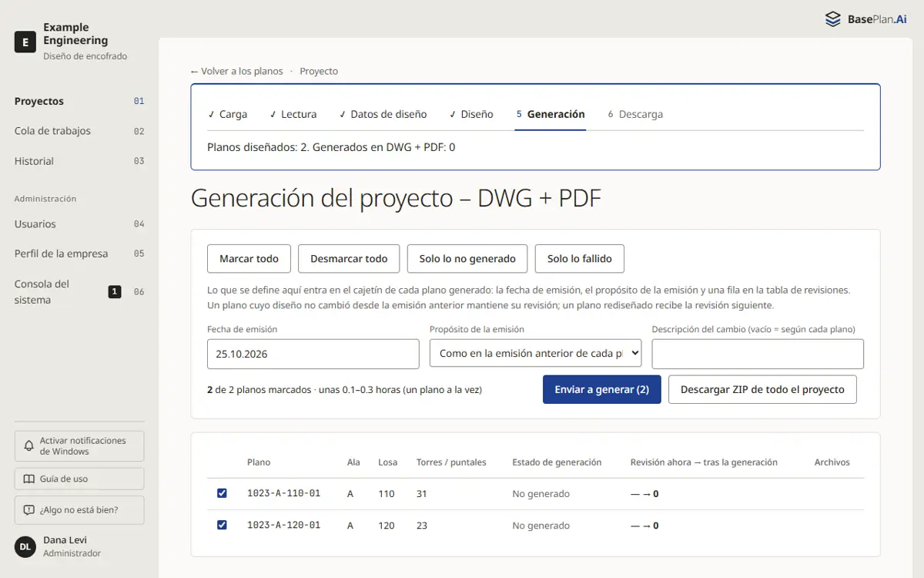Viewport: 924px width, 578px height.
Task: Go to the Datos de diseño step
Action: pyautogui.click(x=383, y=114)
